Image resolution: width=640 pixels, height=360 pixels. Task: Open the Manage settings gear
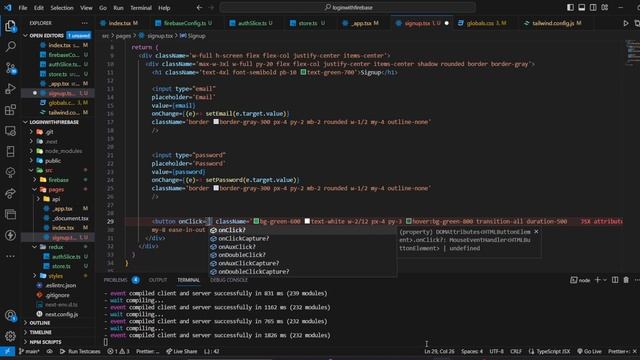[x=10, y=336]
